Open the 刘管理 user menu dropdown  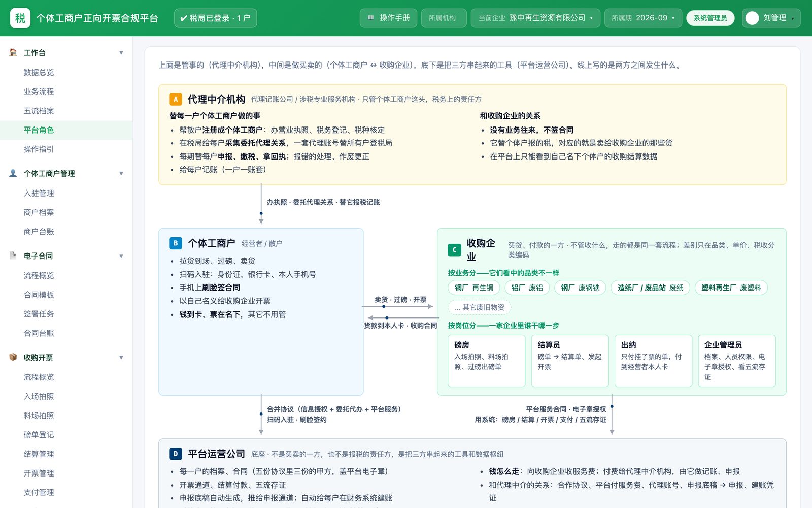771,18
